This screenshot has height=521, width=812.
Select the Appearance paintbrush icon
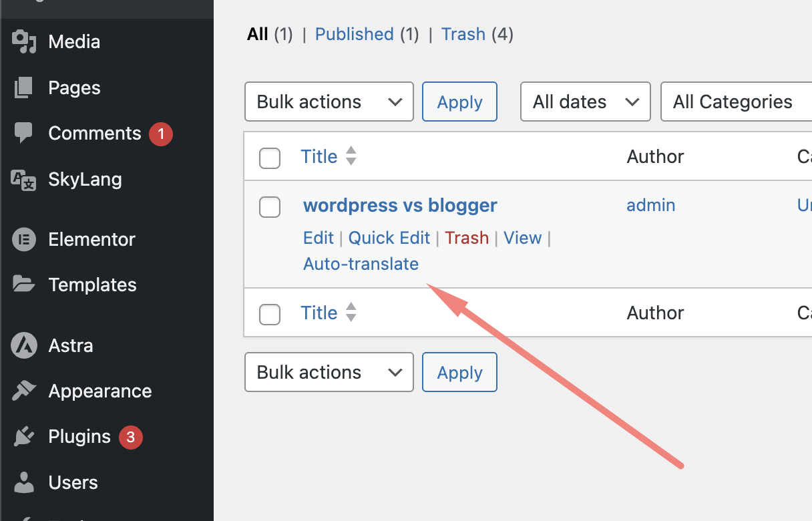24,391
